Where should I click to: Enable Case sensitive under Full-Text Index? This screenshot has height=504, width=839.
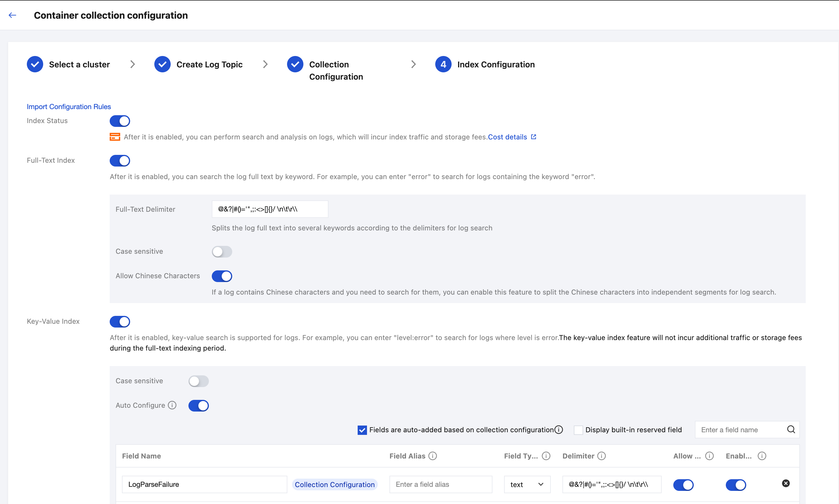[222, 252]
